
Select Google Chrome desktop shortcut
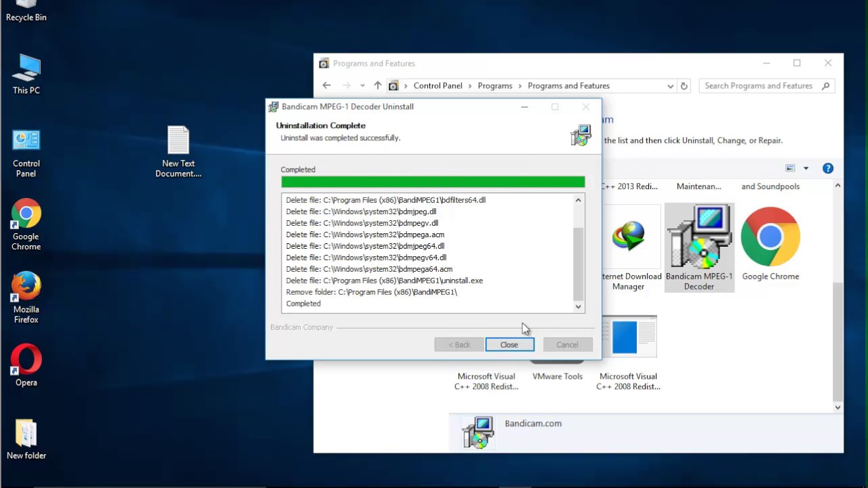[26, 224]
